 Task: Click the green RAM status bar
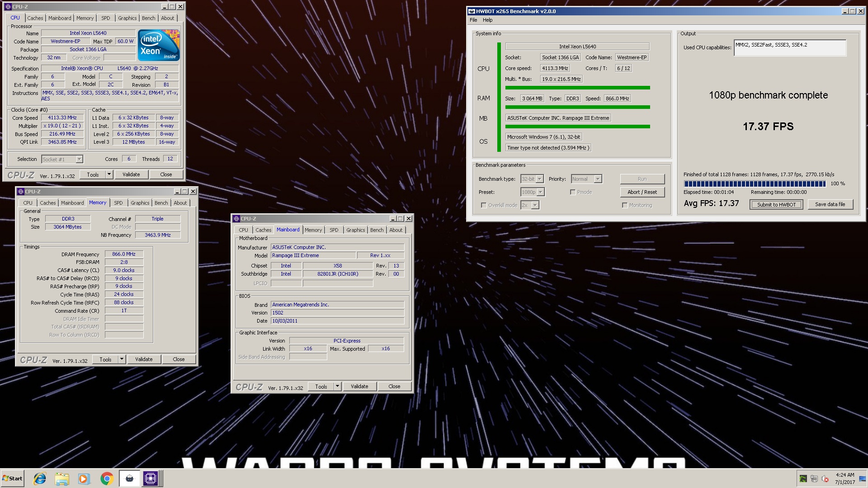(577, 107)
